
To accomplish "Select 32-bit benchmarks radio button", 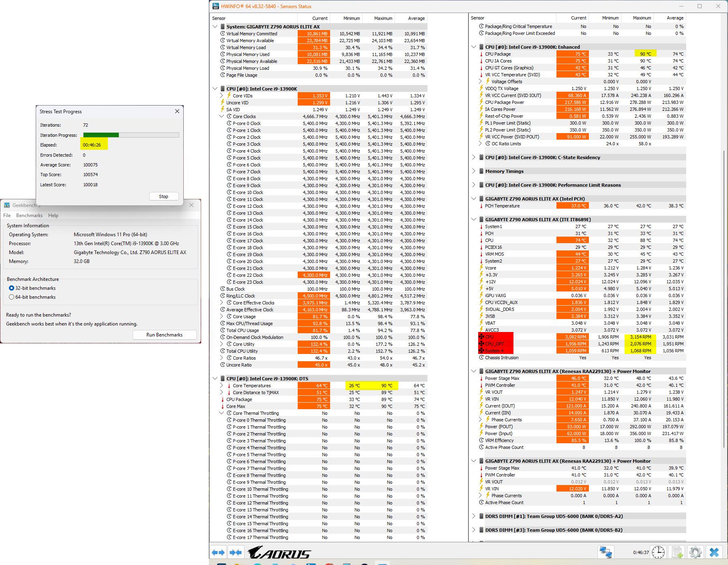I will [11, 288].
